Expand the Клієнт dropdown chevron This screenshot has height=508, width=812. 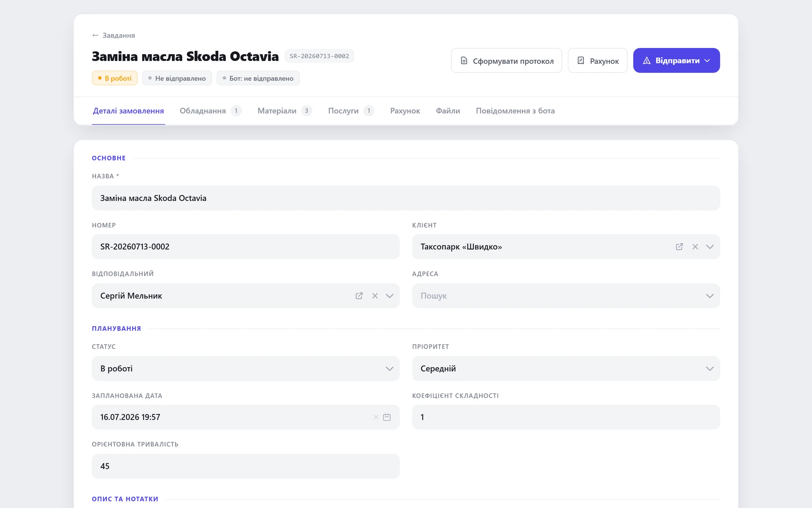(x=710, y=247)
